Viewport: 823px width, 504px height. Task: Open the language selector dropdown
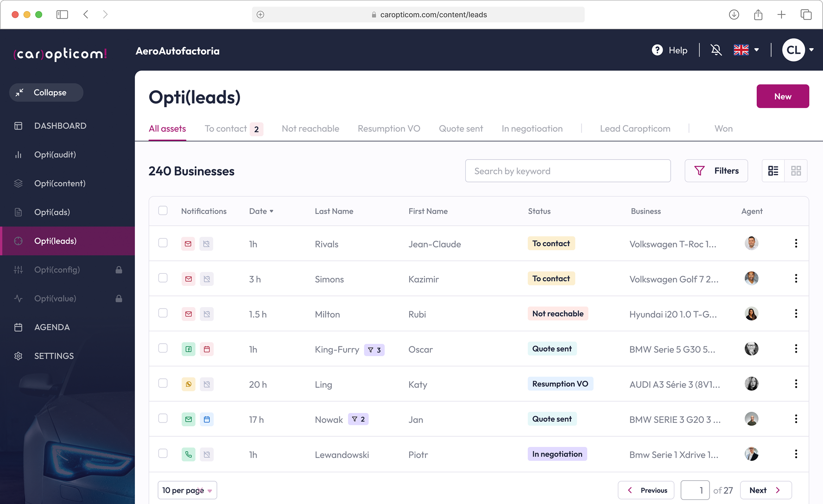(746, 50)
